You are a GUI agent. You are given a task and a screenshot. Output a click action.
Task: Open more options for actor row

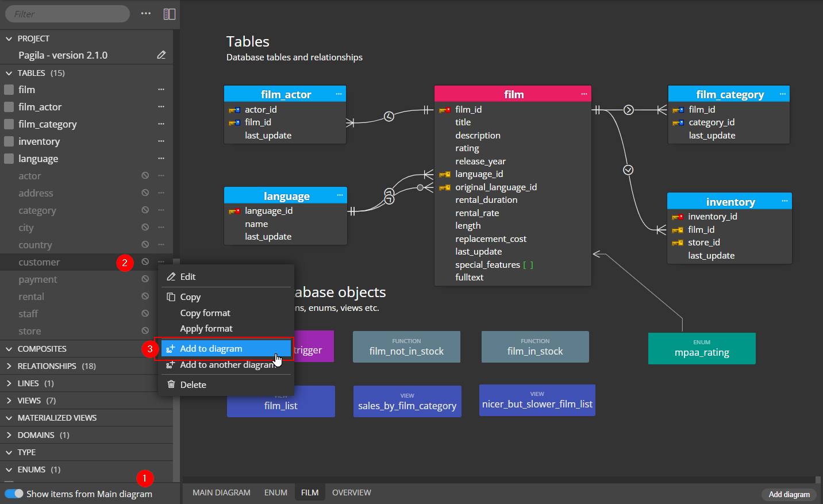pyautogui.click(x=161, y=176)
